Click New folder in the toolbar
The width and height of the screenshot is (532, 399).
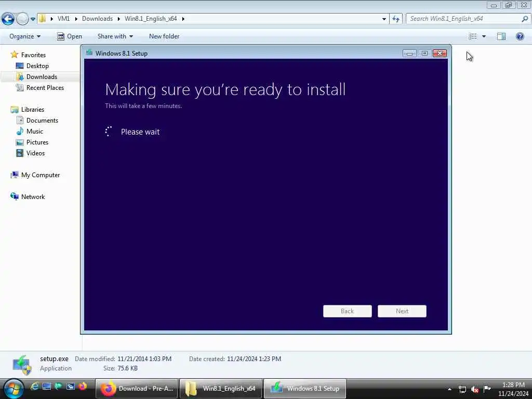pos(164,36)
